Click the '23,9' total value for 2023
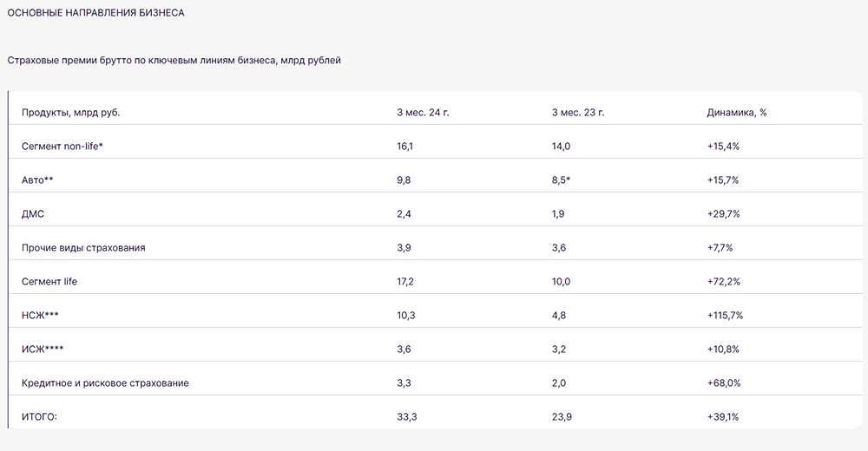 point(561,417)
